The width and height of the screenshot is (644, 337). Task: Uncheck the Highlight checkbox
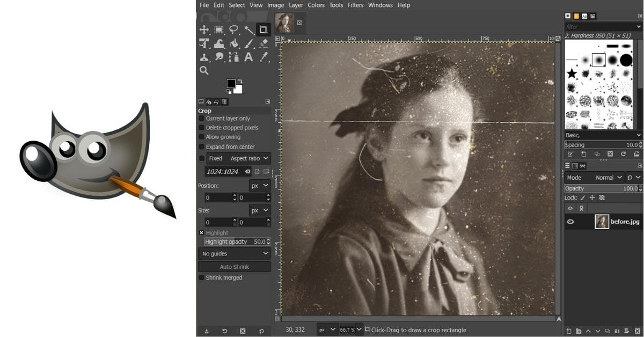pyautogui.click(x=202, y=233)
